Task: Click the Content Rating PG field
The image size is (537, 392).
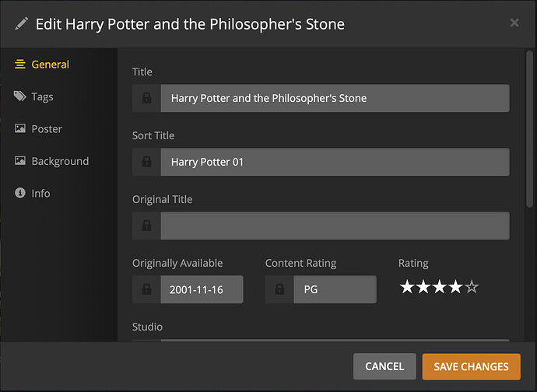Action: pyautogui.click(x=335, y=290)
